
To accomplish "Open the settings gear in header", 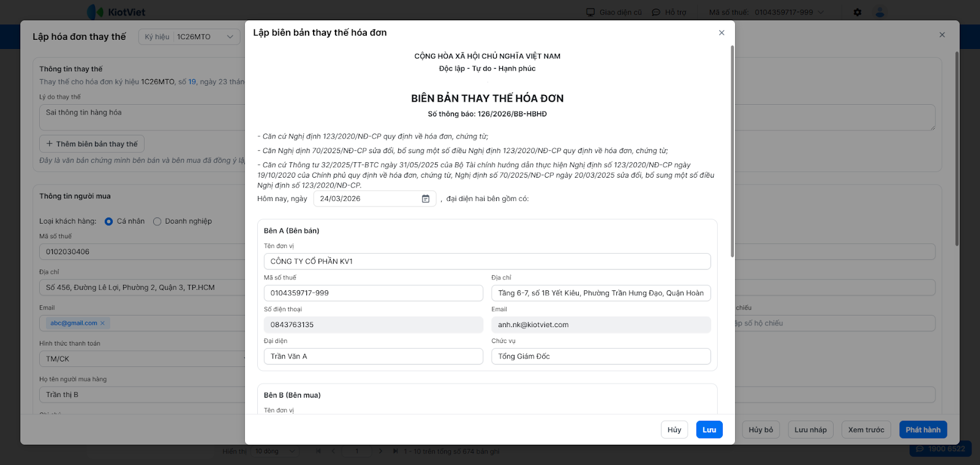I will 858,12.
